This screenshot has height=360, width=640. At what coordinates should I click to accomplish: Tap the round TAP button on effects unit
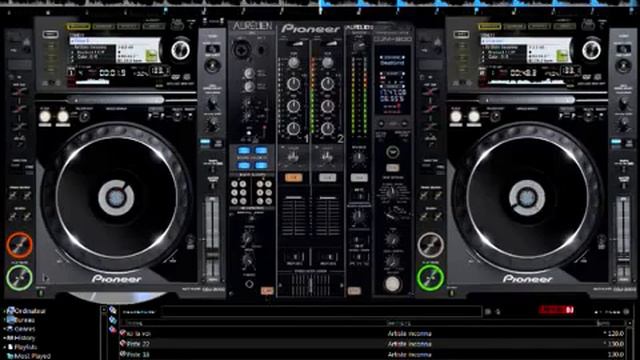392,152
